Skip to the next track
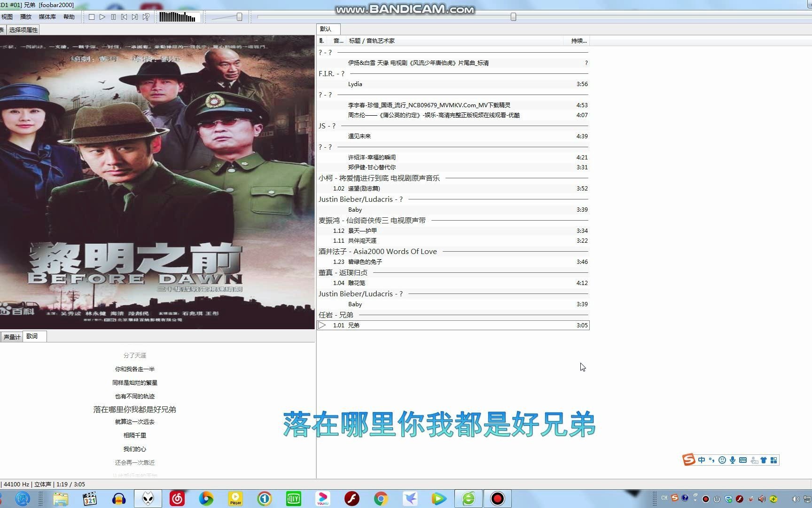The height and width of the screenshot is (508, 812). click(135, 17)
